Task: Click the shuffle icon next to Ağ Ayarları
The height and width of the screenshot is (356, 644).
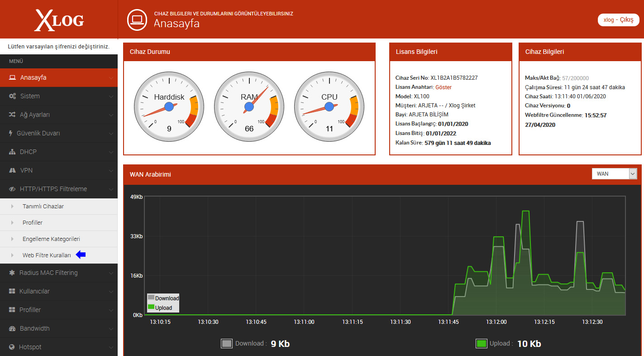Action: point(13,115)
